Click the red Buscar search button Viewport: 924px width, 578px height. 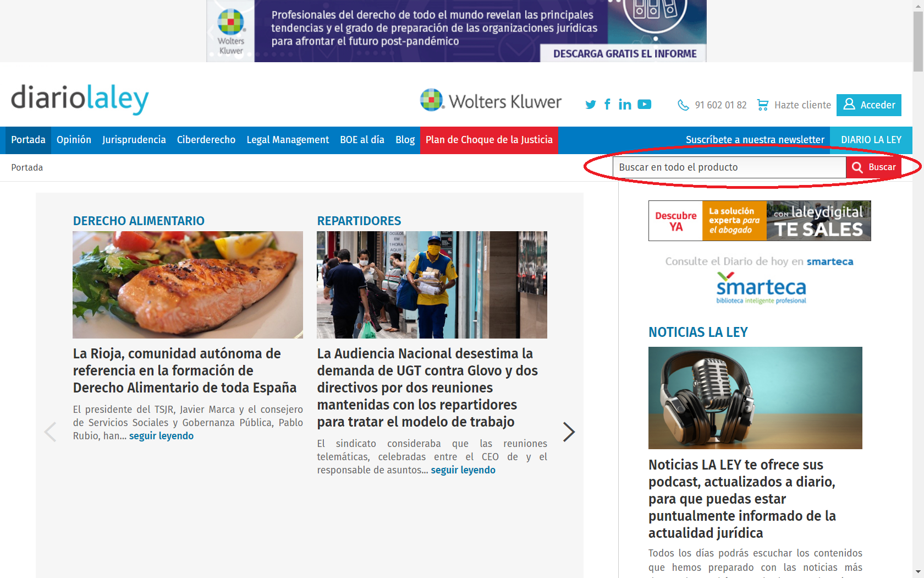[x=874, y=167]
